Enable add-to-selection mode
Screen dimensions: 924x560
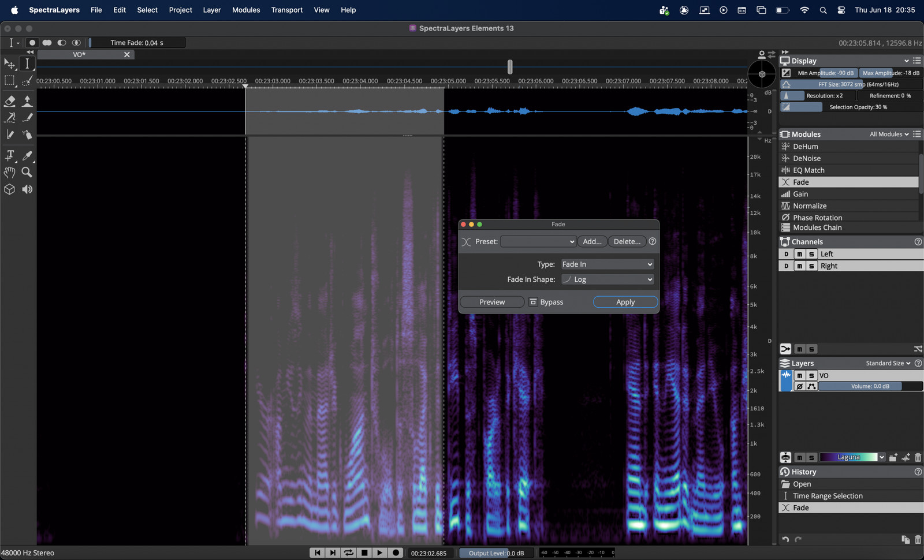click(47, 43)
